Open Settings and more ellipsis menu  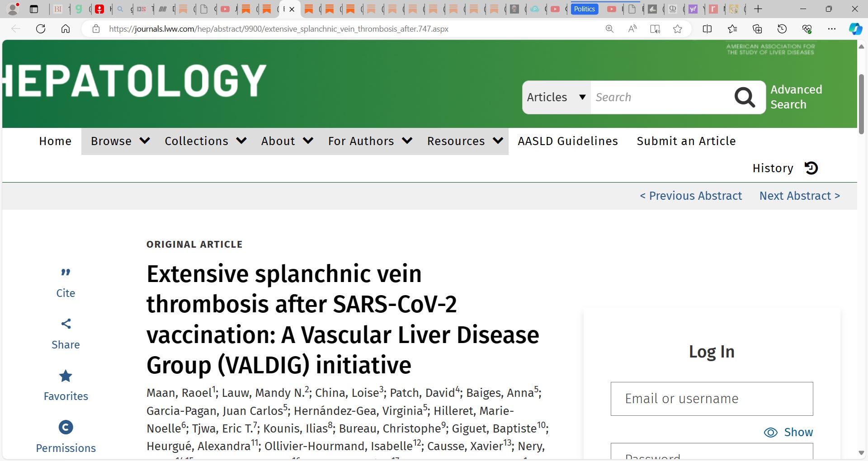tap(832, 29)
